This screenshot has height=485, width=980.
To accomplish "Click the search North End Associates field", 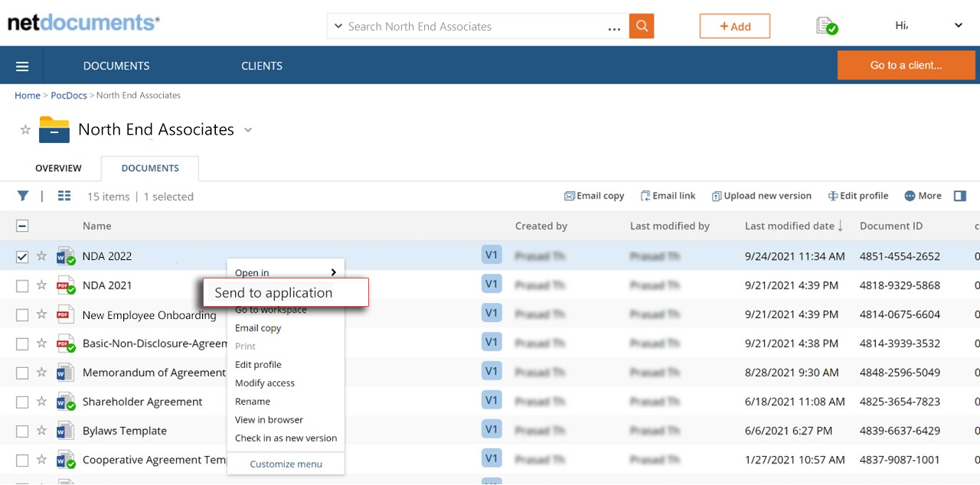I will [x=475, y=26].
